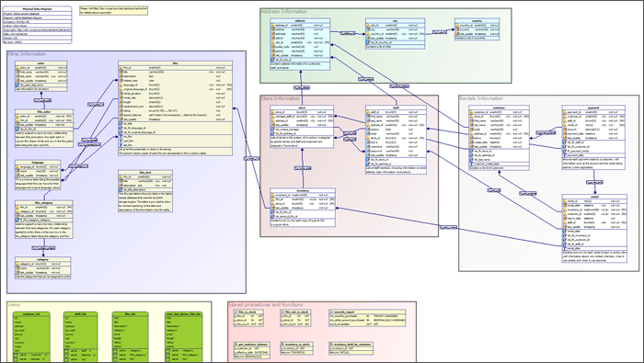Click relationship label between inventory and store
Image resolution: width=644 pixels, height=363 pixels.
[303, 168]
